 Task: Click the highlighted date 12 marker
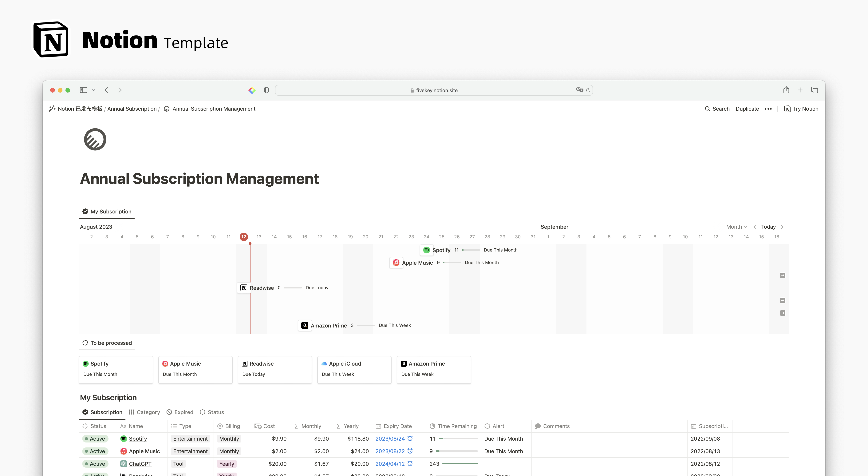pyautogui.click(x=244, y=237)
